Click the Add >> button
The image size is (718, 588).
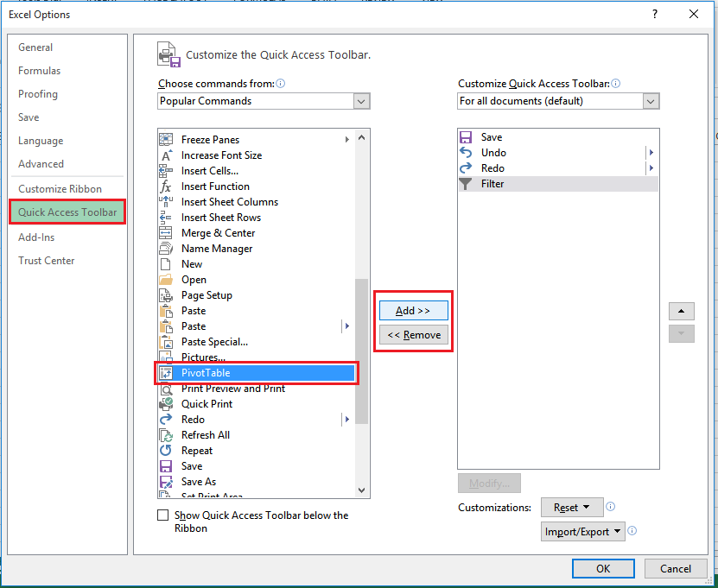414,311
